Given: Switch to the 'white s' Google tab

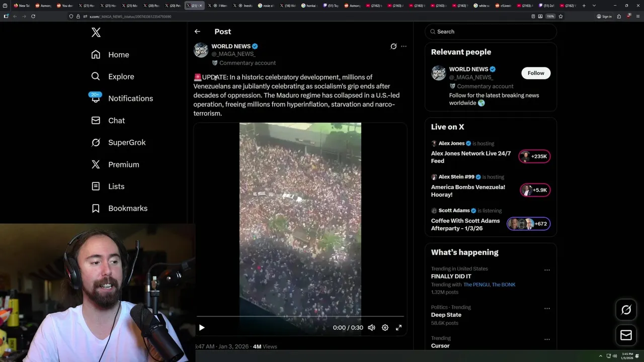Looking at the screenshot, I should click(x=481, y=6).
